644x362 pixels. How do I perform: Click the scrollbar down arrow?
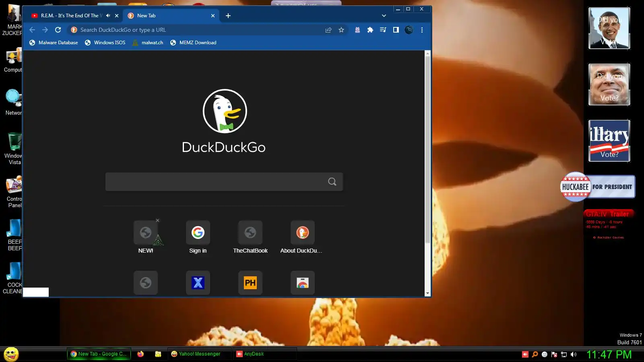[427, 293]
